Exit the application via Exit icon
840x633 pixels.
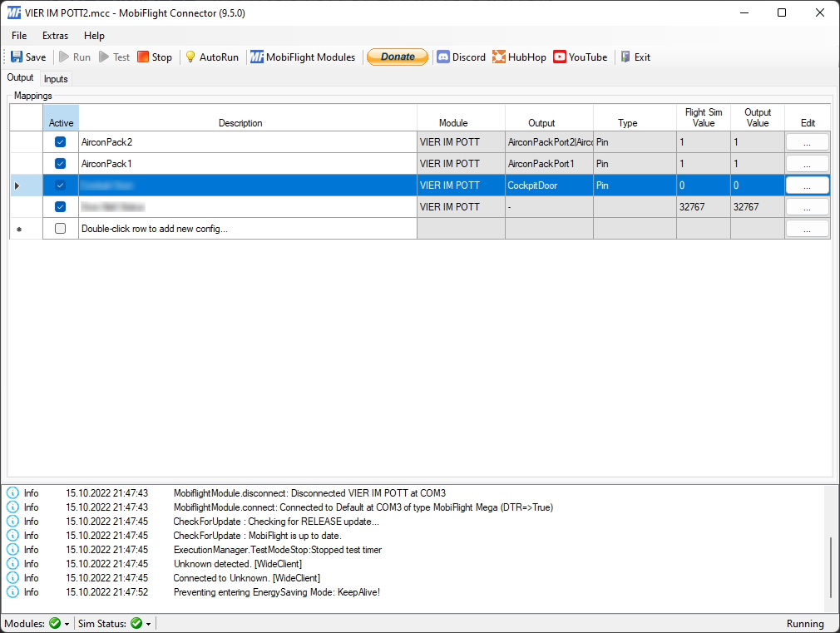point(625,57)
